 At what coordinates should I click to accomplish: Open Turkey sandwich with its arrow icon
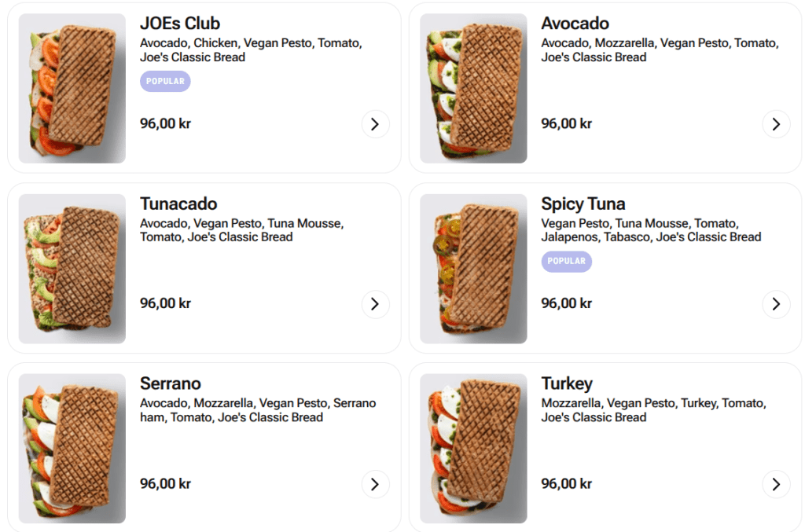(x=776, y=484)
